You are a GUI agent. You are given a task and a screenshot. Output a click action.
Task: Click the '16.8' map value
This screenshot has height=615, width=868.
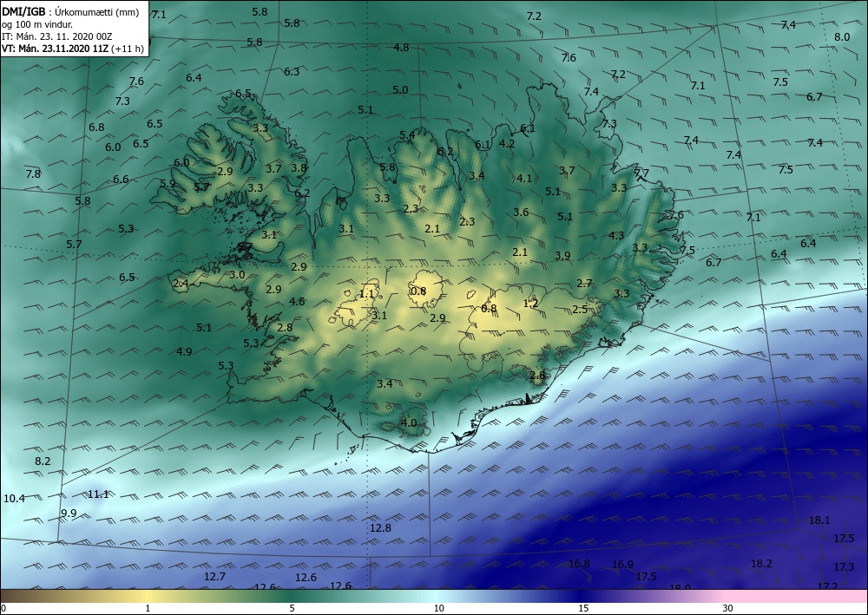[579, 564]
